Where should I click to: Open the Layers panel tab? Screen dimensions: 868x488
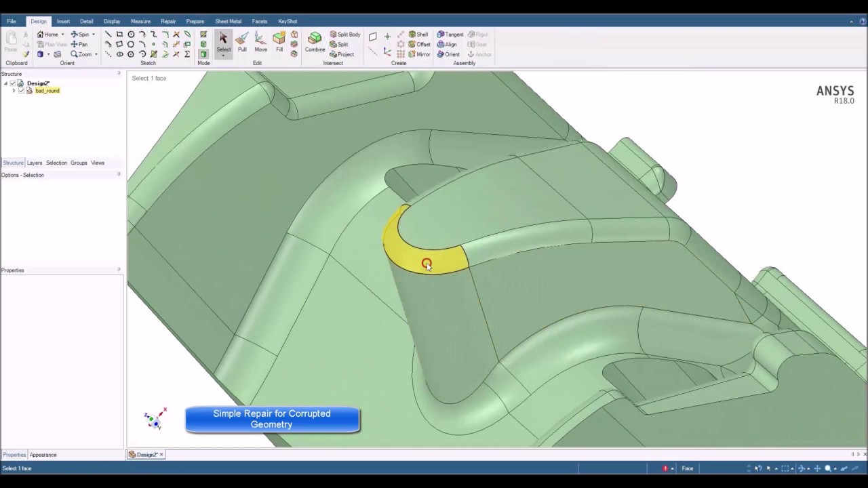point(35,163)
